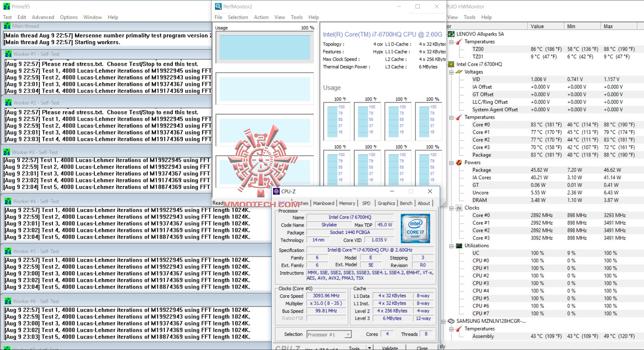
Task: Click the Main thread window icon in Prime95
Action: tap(7, 26)
